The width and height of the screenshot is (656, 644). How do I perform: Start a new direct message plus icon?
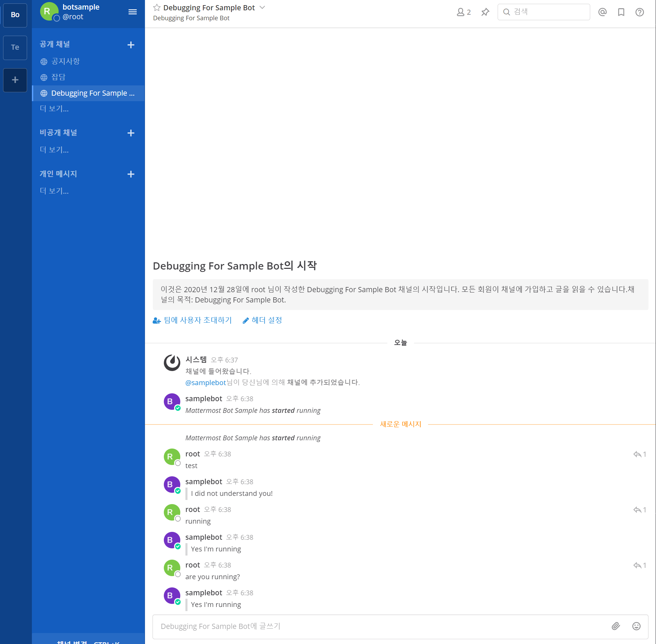click(131, 174)
